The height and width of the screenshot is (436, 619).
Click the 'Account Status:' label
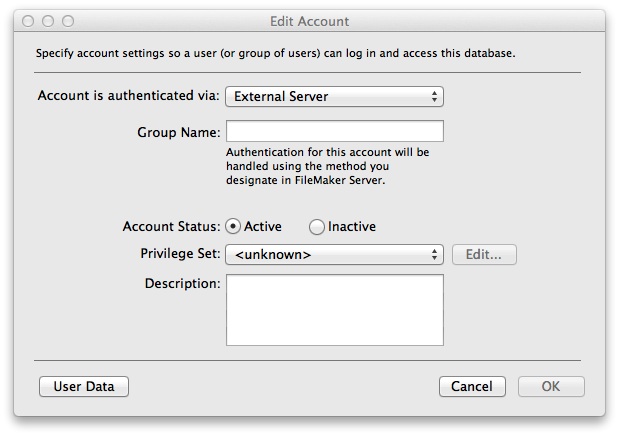pyautogui.click(x=171, y=227)
